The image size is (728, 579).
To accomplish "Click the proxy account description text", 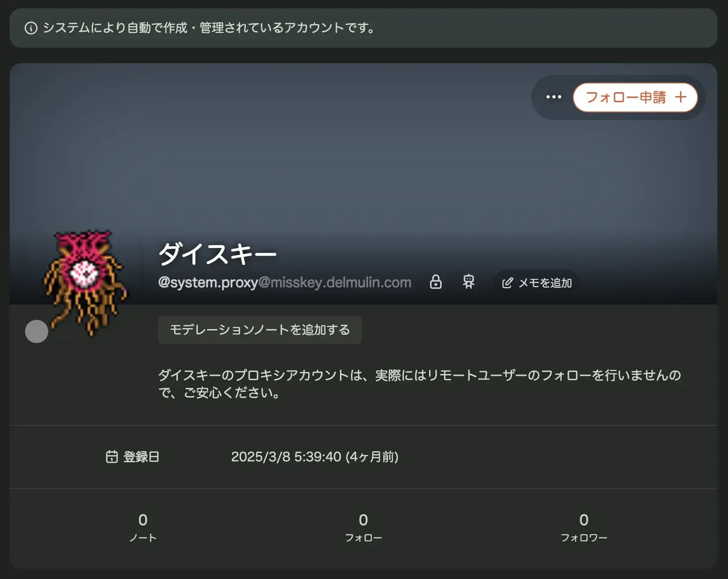I will click(419, 384).
